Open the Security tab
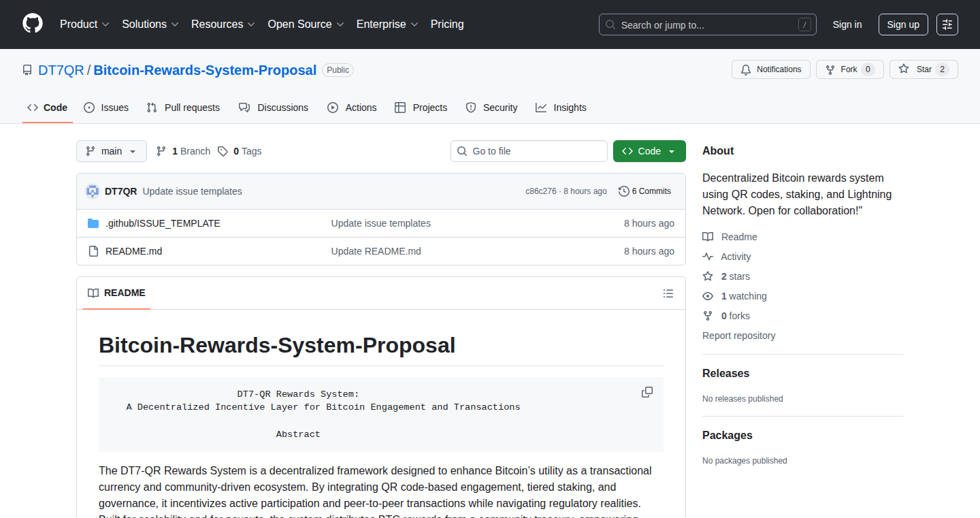 [491, 108]
